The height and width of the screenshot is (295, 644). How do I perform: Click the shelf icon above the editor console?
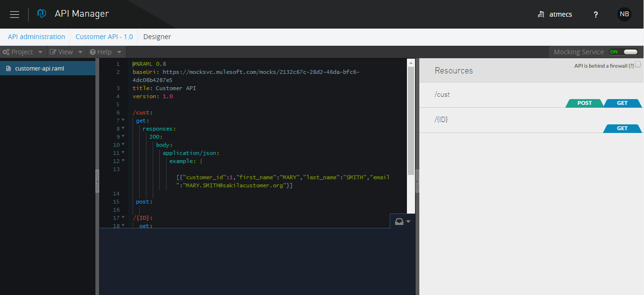[x=399, y=221]
